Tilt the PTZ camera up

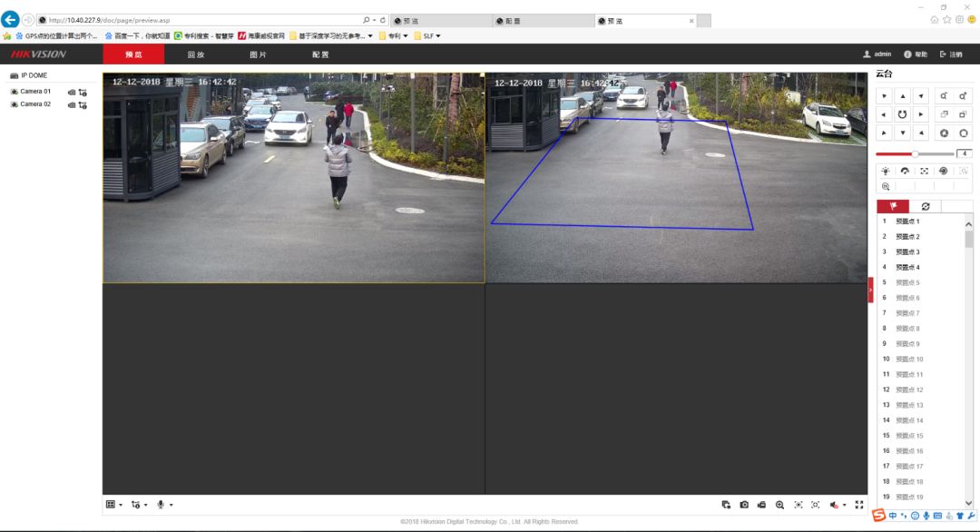[903, 95]
